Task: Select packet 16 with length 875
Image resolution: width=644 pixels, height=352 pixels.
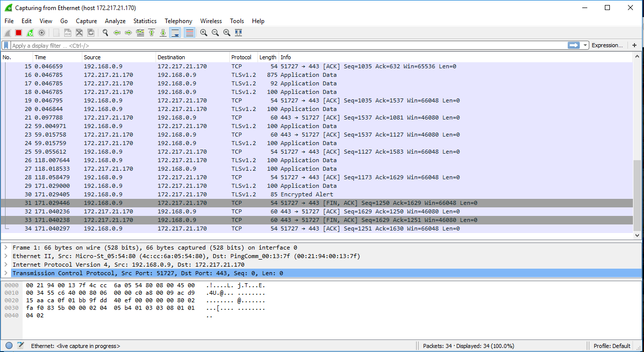Action: pyautogui.click(x=317, y=75)
